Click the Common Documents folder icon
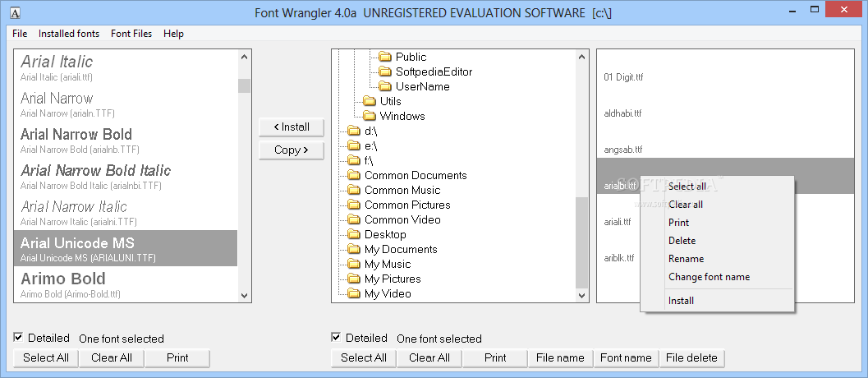 (x=354, y=175)
